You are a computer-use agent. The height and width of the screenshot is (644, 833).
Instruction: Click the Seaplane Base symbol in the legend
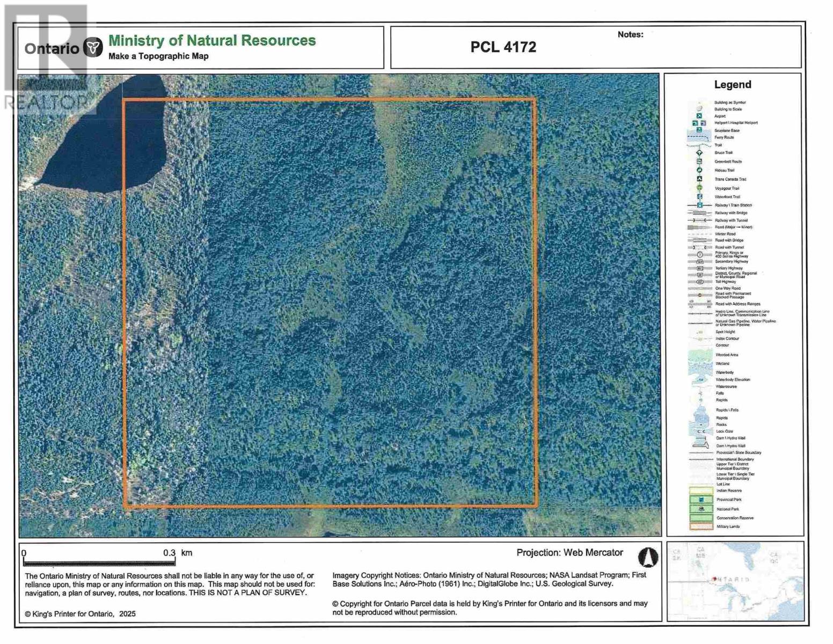(x=699, y=129)
